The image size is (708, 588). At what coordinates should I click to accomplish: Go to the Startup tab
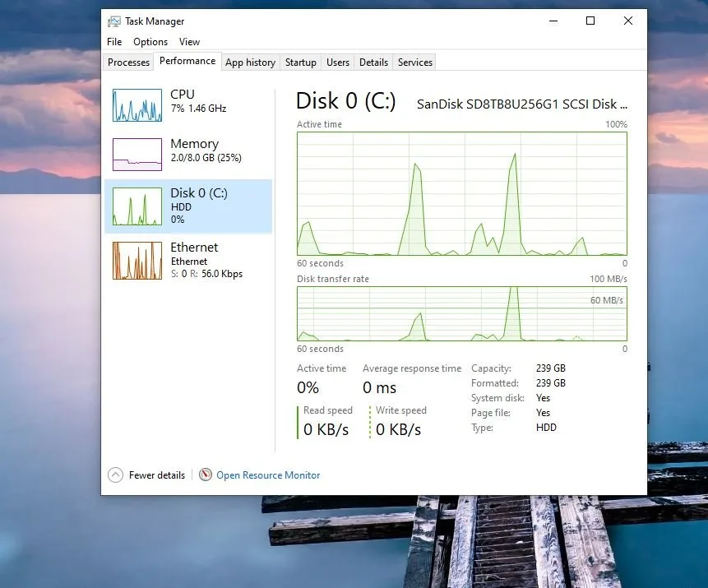tap(300, 63)
